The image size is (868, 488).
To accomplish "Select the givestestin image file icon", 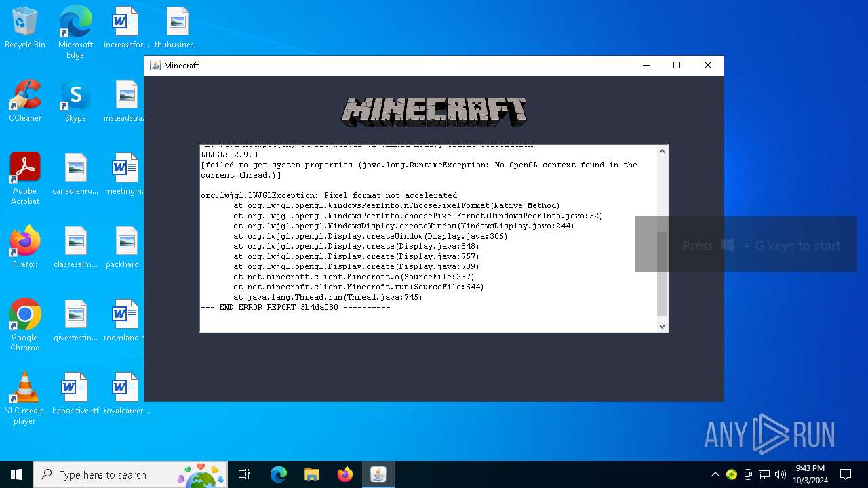I will coord(75,321).
